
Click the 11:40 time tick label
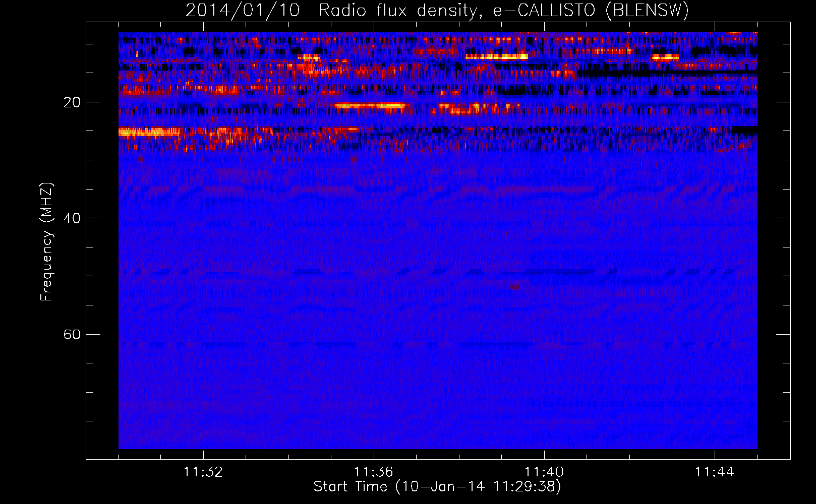pos(544,472)
